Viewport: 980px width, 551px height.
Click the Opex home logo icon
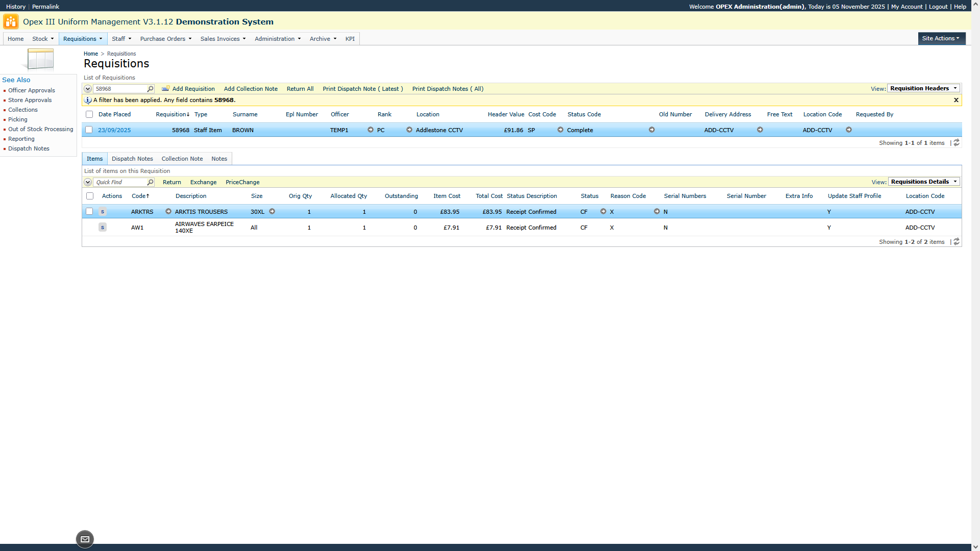pos(11,21)
